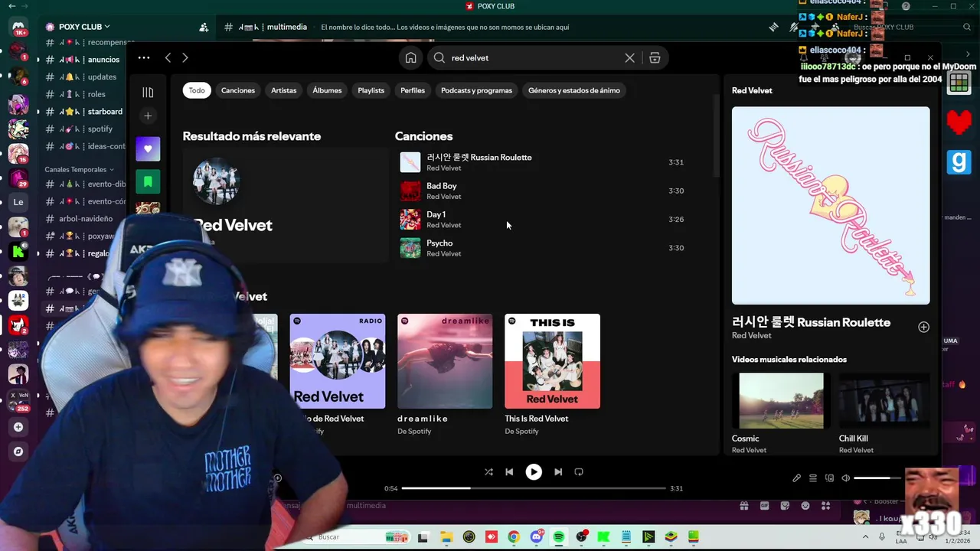The image size is (980, 551).
Task: Toggle shuffle in the Spotify player
Action: point(488,472)
